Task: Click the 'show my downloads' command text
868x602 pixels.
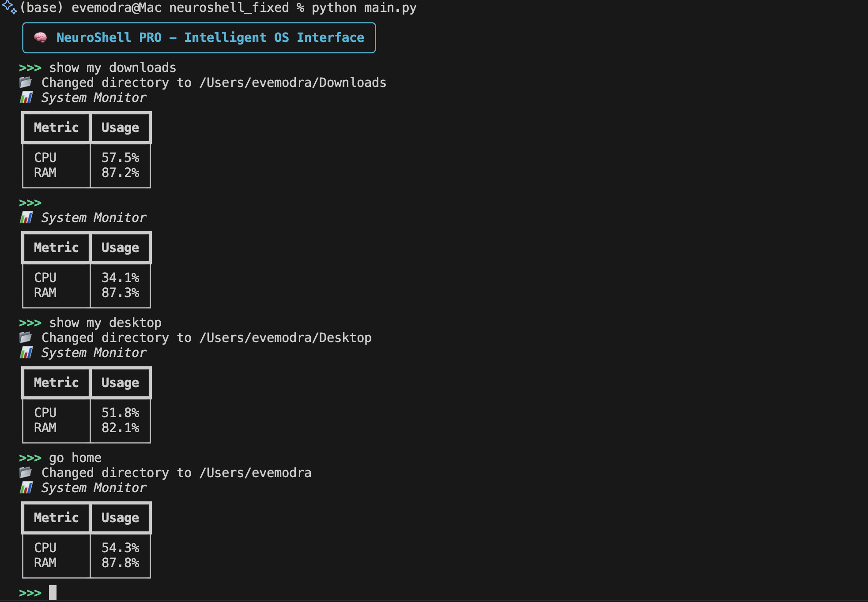Action: [113, 68]
